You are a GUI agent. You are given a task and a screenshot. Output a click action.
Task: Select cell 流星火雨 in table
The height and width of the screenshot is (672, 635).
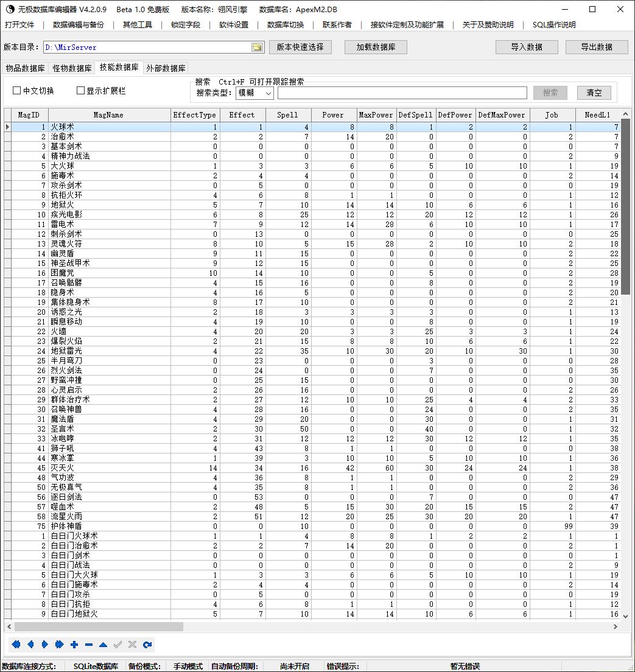(110, 516)
